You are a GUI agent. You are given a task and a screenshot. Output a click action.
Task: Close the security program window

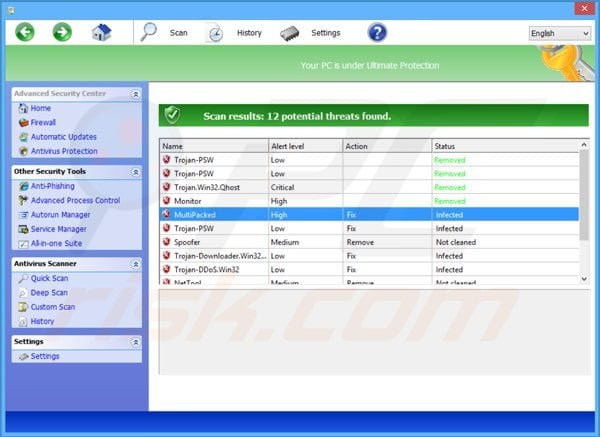coord(584,8)
